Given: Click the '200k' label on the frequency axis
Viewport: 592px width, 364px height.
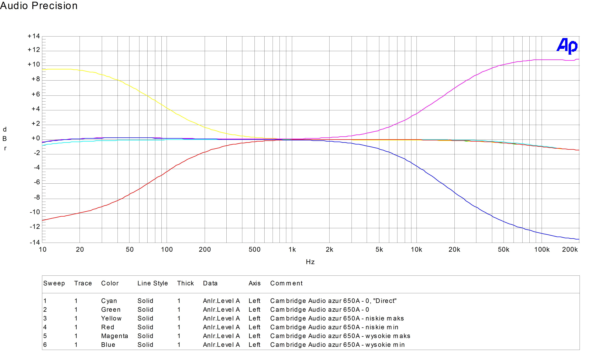Looking at the screenshot, I should (x=570, y=249).
